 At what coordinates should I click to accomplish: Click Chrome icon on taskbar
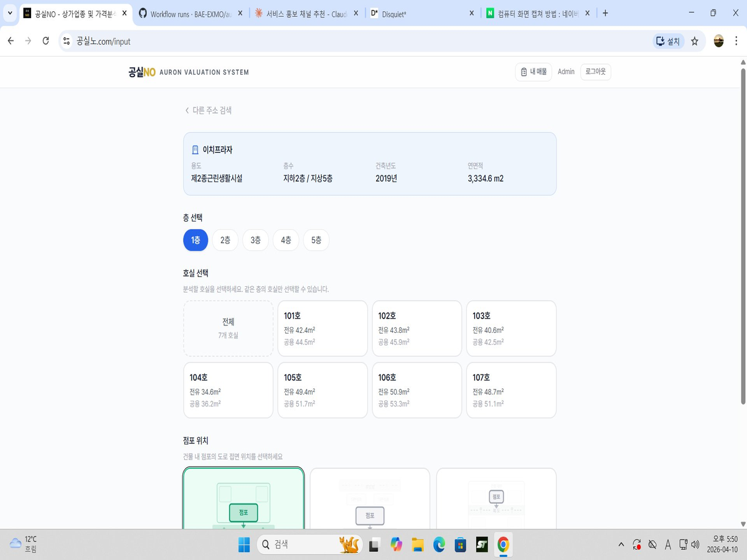coord(503,545)
